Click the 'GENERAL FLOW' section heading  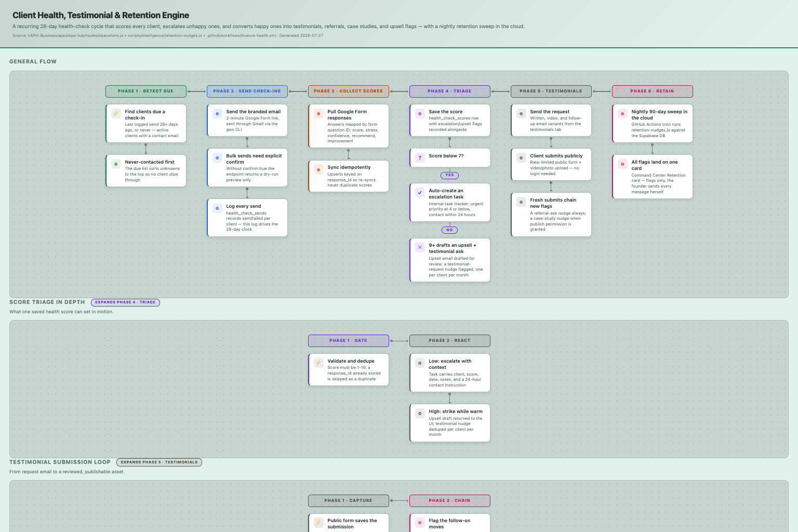33,61
